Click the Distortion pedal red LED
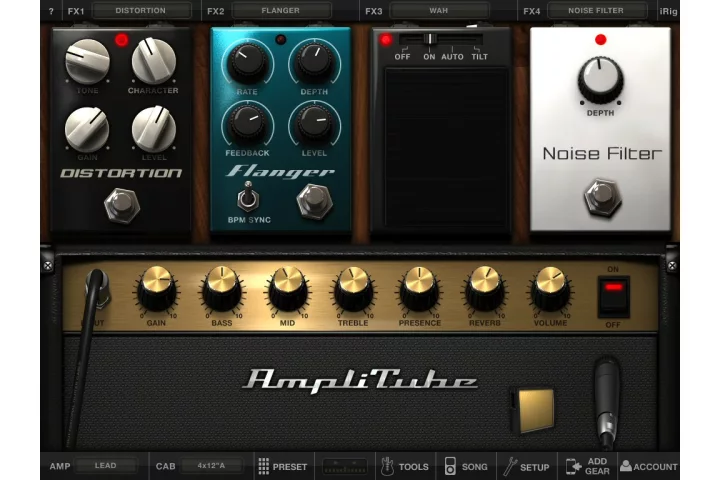The image size is (720, 480). (122, 40)
